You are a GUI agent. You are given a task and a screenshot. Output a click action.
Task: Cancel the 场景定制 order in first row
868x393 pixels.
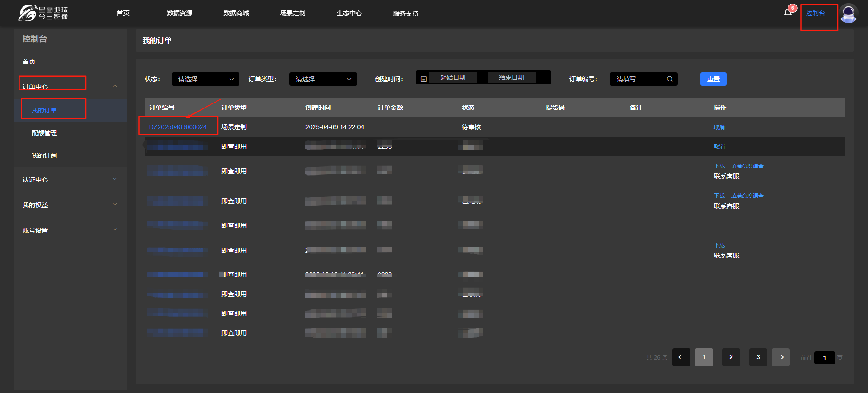719,127
